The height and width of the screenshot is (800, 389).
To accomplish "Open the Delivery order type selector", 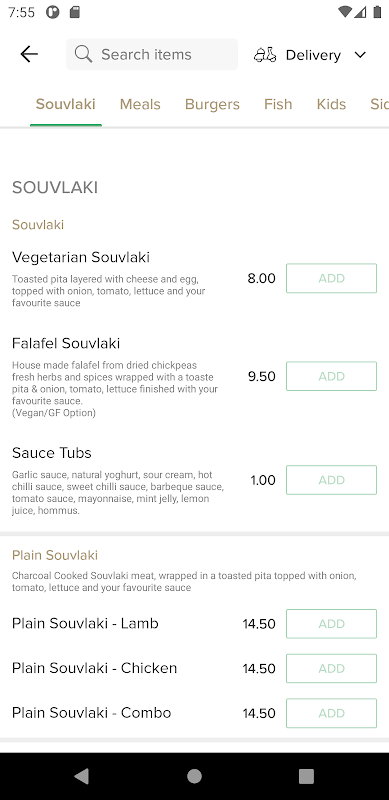I will (310, 55).
